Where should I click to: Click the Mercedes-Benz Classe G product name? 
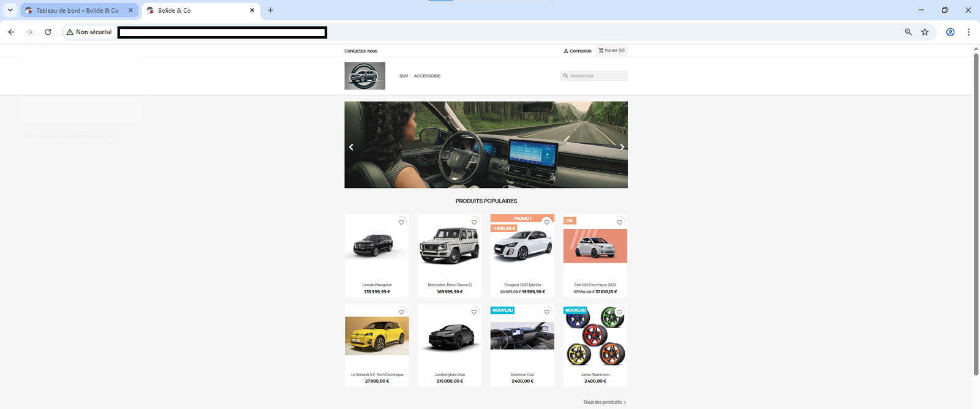(450, 285)
